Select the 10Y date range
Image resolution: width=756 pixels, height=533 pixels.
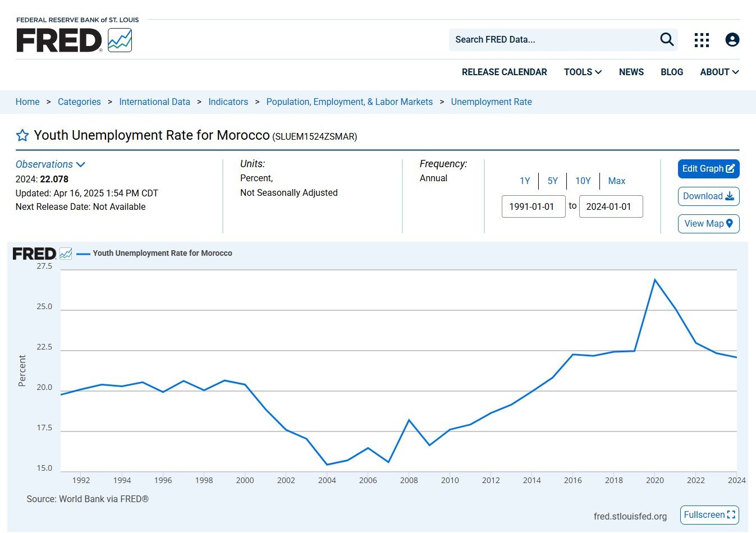point(583,181)
